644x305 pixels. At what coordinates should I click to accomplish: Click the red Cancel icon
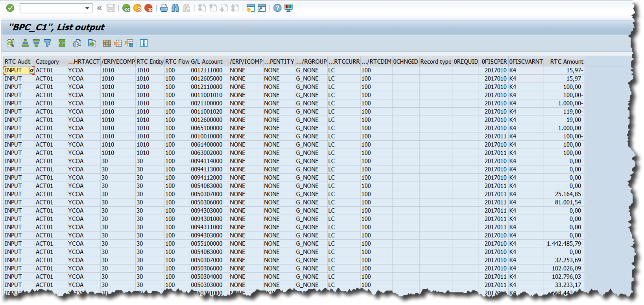148,8
